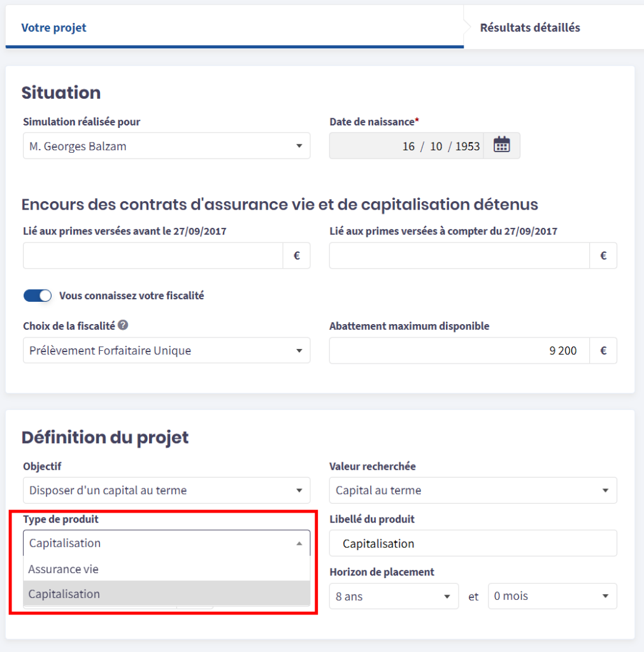This screenshot has width=644, height=652.
Task: Open the date of birth calendar icon
Action: tap(502, 146)
